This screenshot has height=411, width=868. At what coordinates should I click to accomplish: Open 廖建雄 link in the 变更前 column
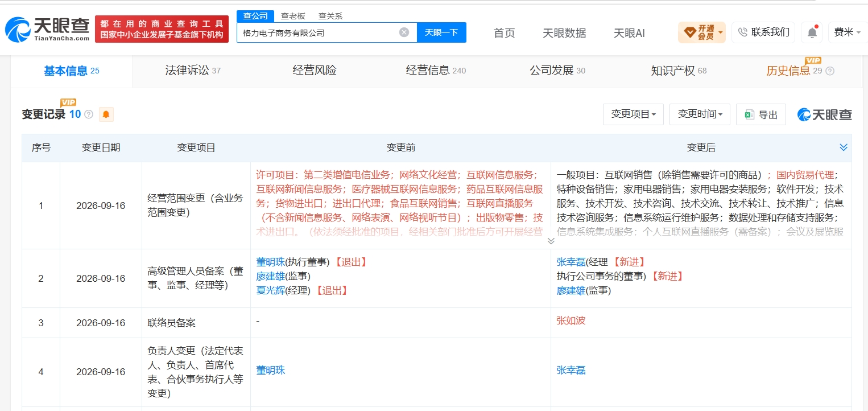pos(270,276)
